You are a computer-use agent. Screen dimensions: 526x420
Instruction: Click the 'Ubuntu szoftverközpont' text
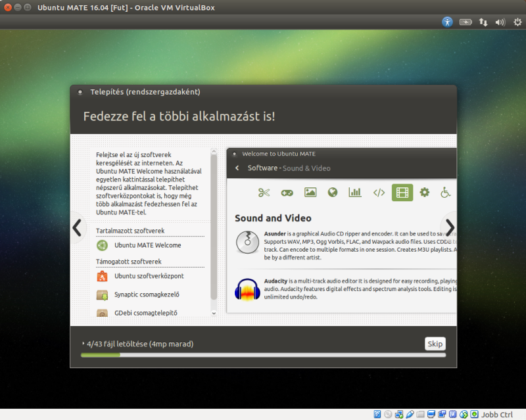pos(149,276)
